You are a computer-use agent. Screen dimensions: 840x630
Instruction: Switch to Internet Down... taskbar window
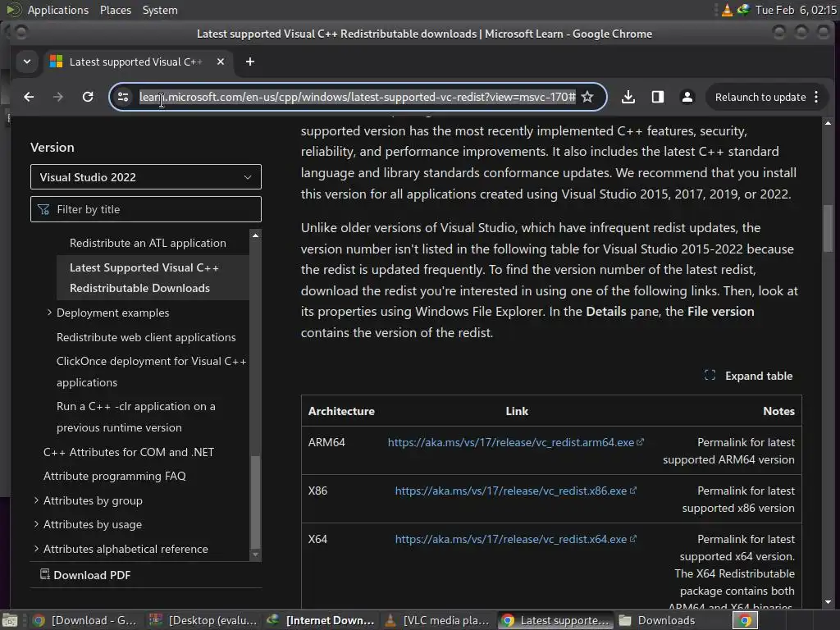[x=321, y=620]
